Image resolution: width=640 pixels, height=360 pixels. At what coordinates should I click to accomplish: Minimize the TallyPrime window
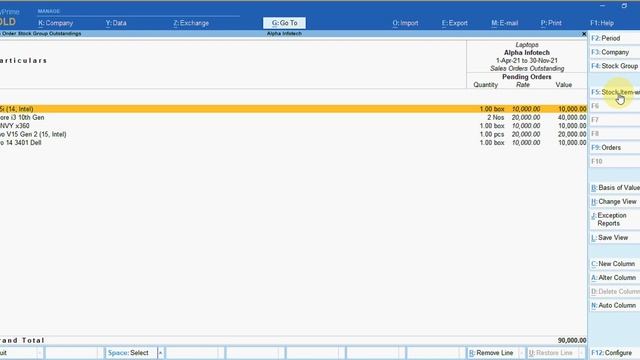(602, 6)
